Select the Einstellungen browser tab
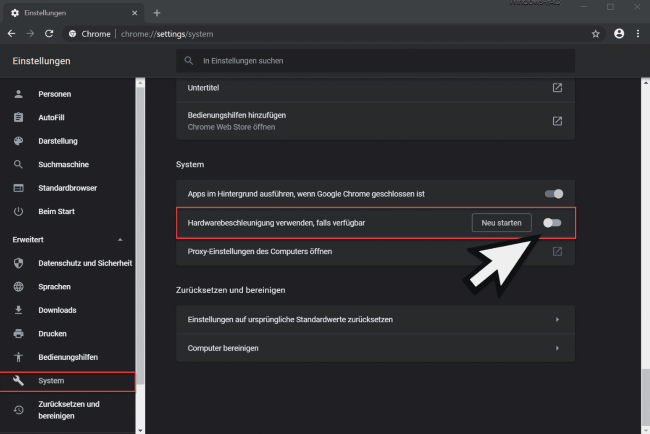650x434 pixels. pyautogui.click(x=74, y=13)
